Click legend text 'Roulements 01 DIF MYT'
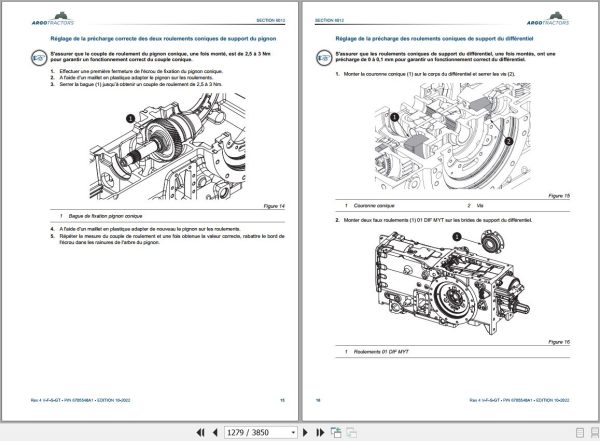 tap(381, 351)
